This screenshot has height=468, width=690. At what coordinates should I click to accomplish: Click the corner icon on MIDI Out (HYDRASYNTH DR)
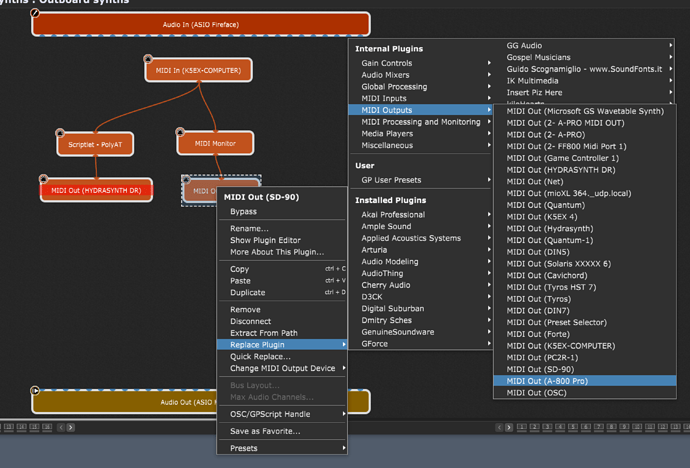click(x=43, y=179)
